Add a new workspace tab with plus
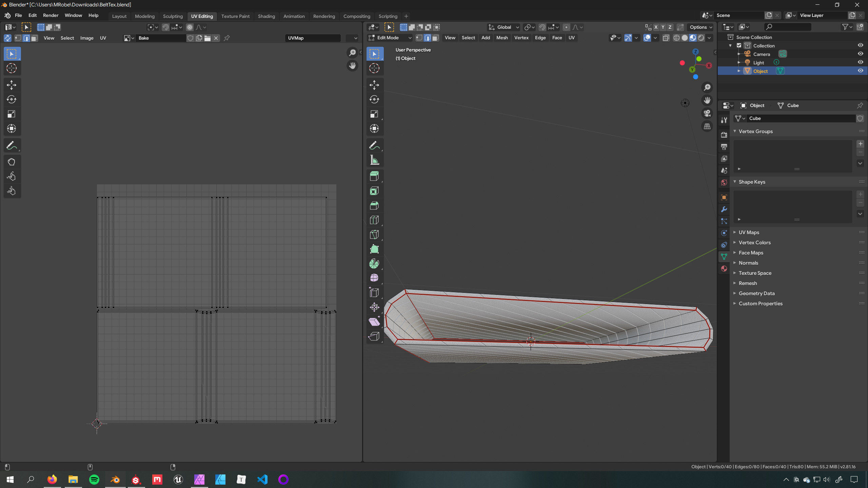The image size is (868, 488). pyautogui.click(x=406, y=16)
